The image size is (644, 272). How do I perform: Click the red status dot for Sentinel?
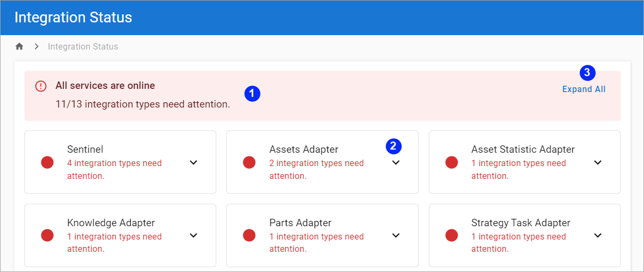(x=47, y=162)
